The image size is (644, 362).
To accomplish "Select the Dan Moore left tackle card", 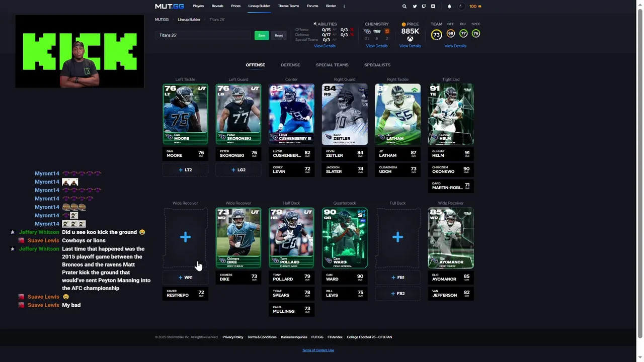I will click(185, 114).
